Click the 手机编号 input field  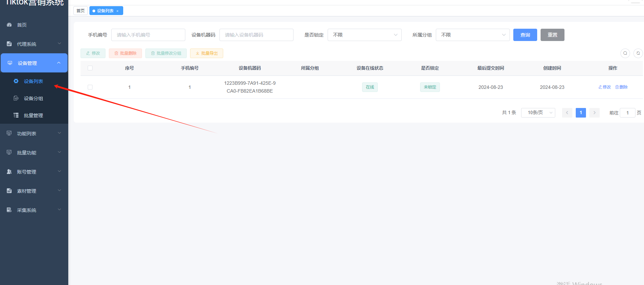point(148,35)
